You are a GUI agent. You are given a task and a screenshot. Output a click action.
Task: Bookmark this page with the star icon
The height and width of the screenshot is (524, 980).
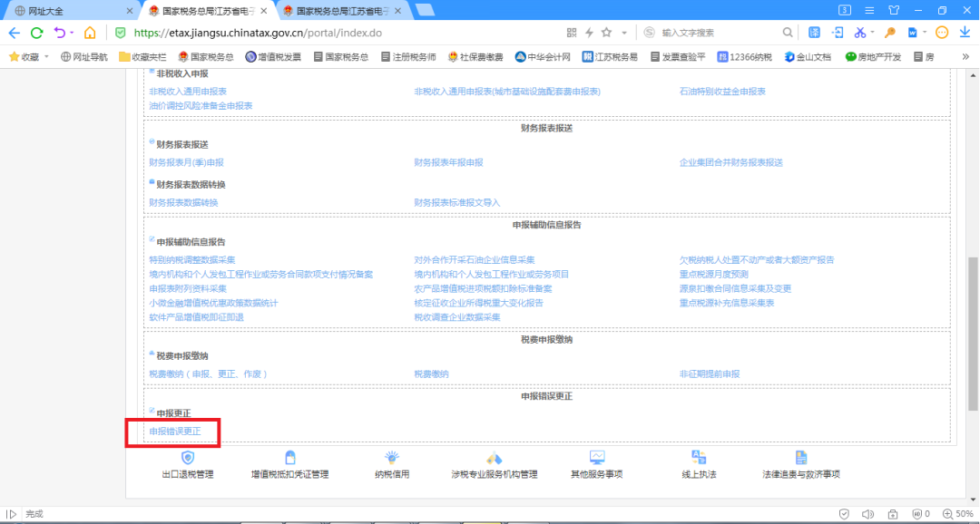(606, 33)
